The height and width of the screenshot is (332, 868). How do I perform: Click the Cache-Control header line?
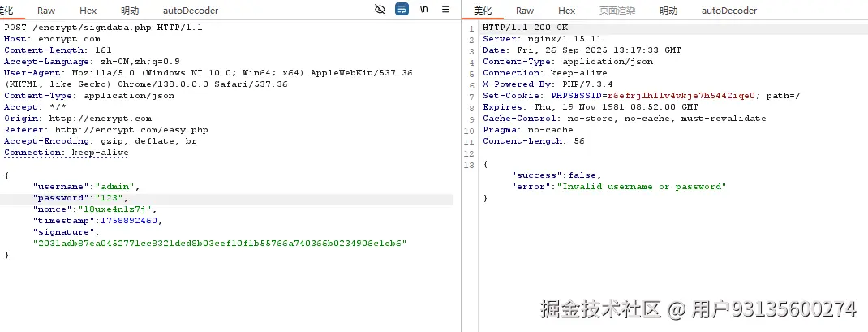point(625,118)
